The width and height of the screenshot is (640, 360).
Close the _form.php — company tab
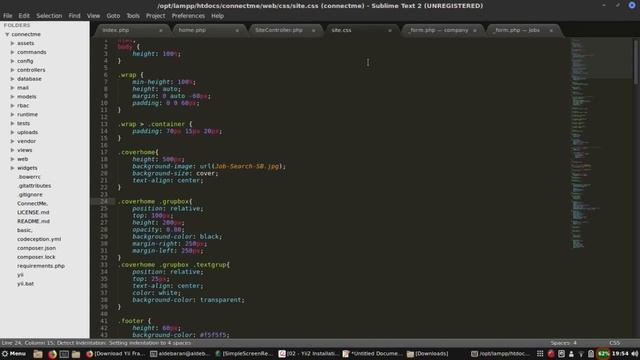point(475,31)
